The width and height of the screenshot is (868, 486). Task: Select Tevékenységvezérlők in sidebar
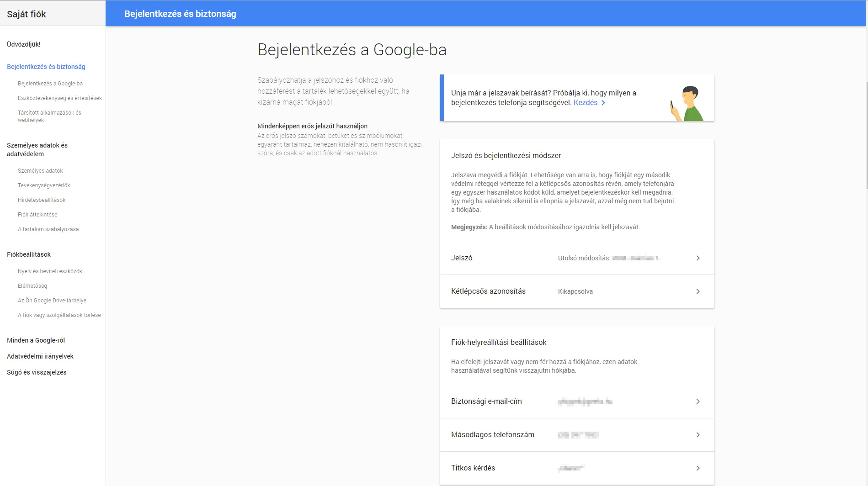pos(44,185)
